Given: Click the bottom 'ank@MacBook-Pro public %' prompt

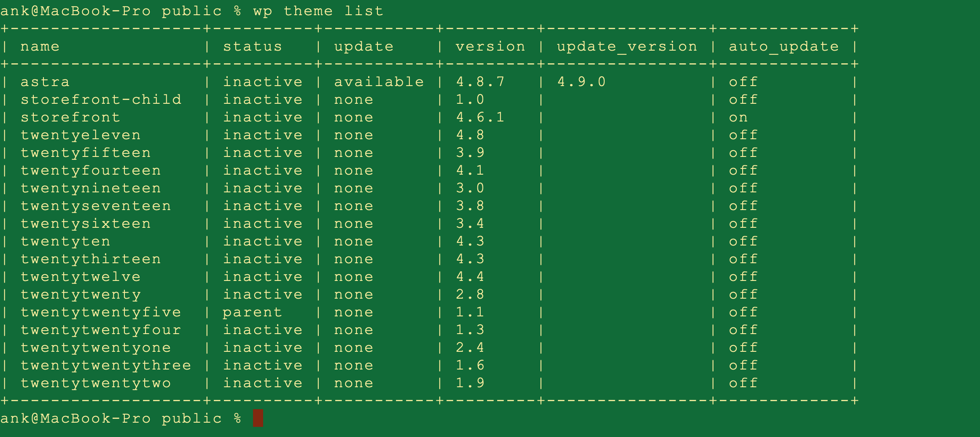Looking at the screenshot, I should (121, 418).
